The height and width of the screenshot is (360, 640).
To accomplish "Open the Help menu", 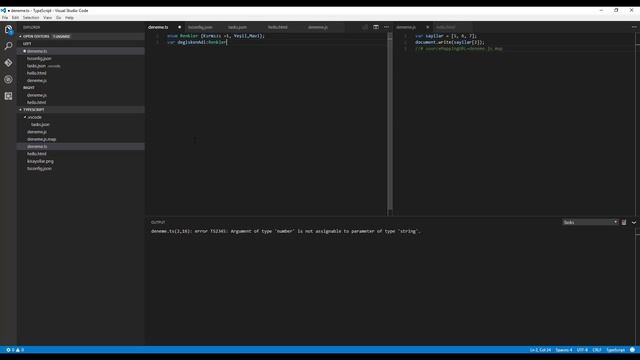I will click(69, 18).
